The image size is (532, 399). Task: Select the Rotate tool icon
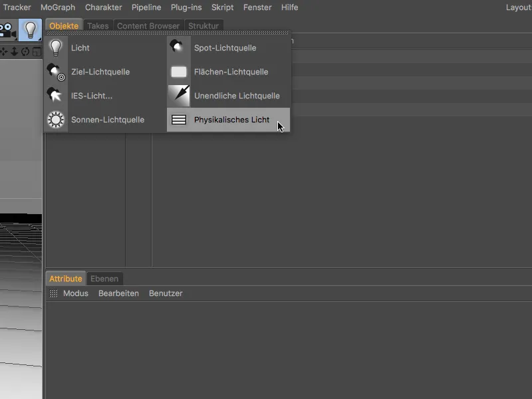pos(25,51)
